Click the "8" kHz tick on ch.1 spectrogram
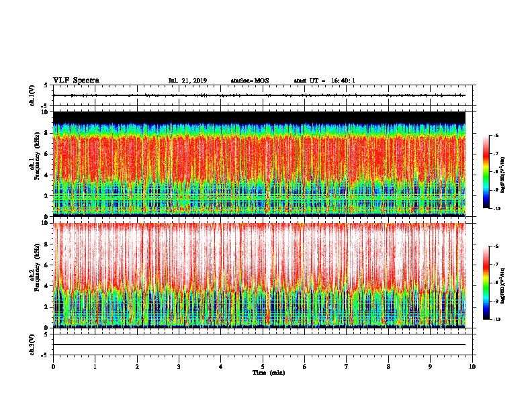532x411 pixels. pyautogui.click(x=46, y=133)
